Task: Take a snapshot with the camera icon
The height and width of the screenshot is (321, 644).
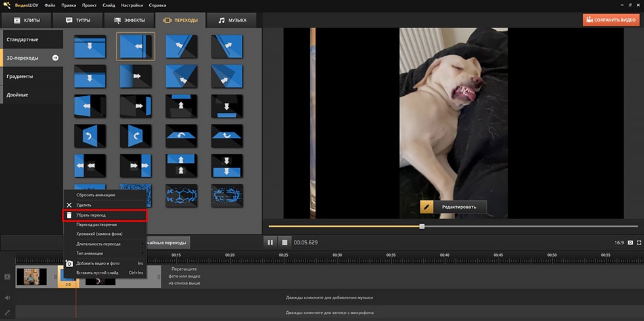Action: click(x=630, y=243)
